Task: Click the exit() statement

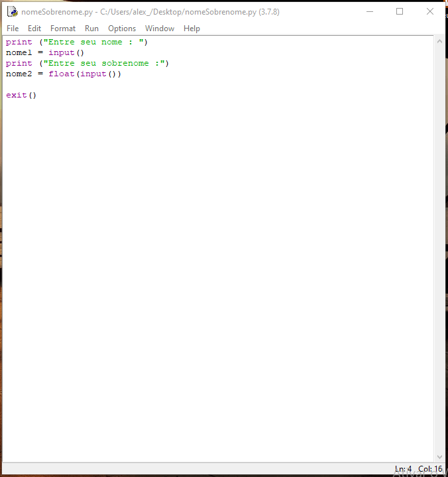Action: coord(21,96)
